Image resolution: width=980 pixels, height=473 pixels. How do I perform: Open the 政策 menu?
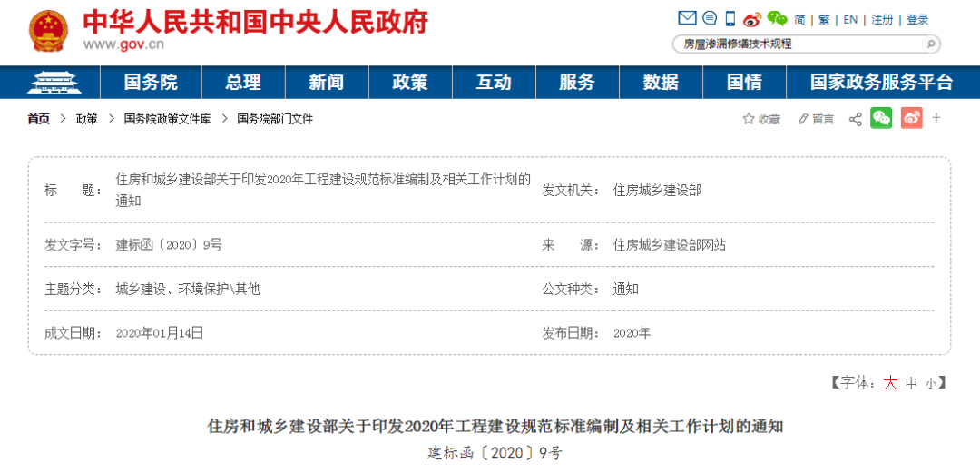click(x=410, y=82)
